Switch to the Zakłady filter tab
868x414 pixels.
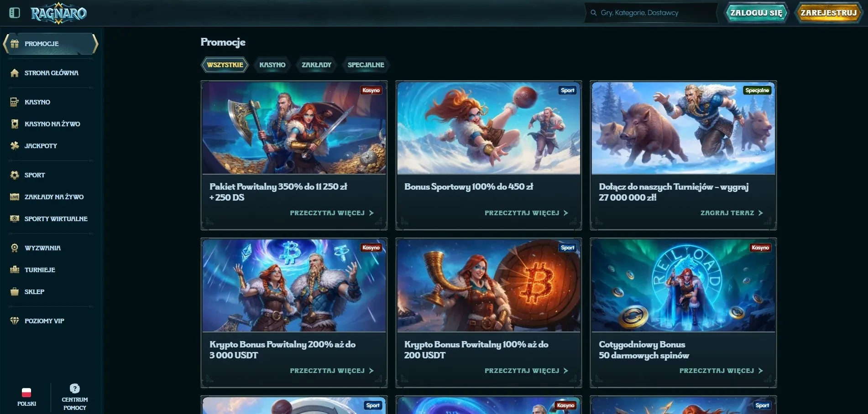[x=316, y=65]
